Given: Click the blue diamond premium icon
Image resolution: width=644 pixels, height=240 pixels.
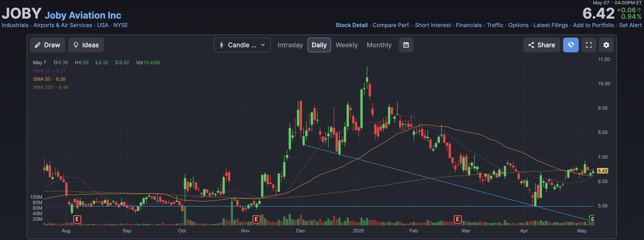Looking at the screenshot, I should 571,45.
